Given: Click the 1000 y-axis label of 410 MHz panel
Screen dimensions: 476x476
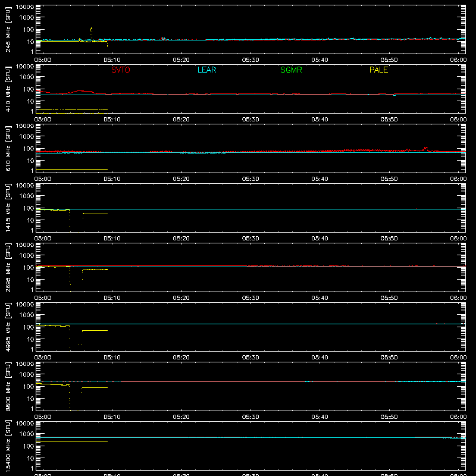Looking at the screenshot, I should point(27,77).
